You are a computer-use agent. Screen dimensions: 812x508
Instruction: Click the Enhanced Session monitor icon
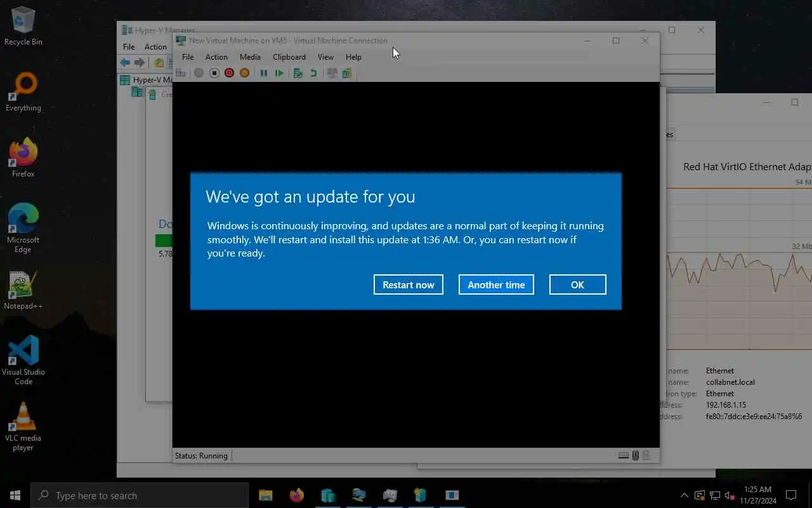(x=332, y=73)
